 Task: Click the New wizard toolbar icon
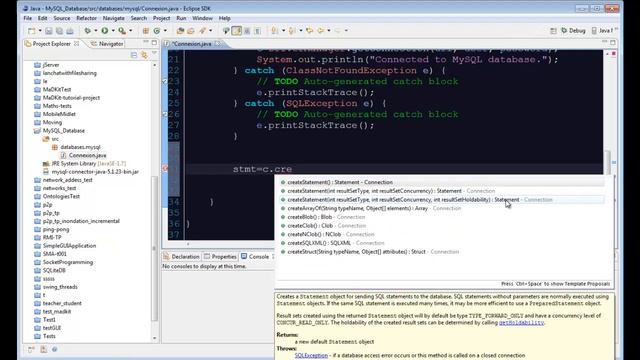coord(31,31)
